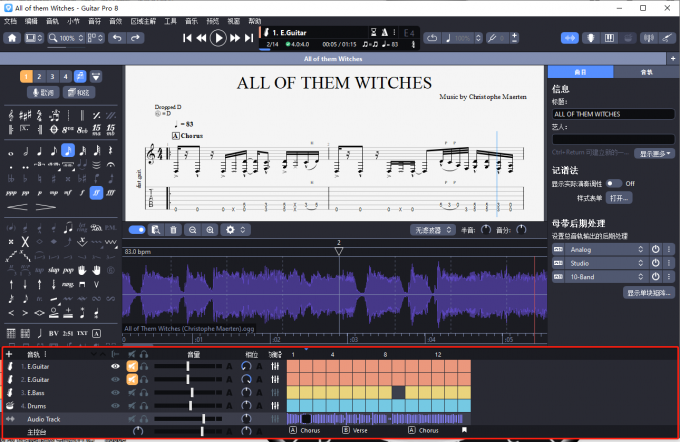
Task: Open the 工具 tools menu
Action: 170,21
